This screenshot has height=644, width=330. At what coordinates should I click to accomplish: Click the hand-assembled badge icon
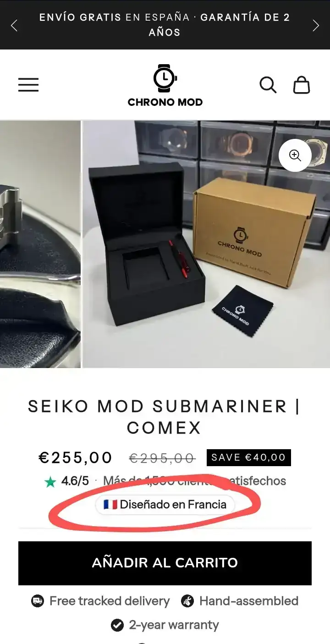[x=187, y=601]
